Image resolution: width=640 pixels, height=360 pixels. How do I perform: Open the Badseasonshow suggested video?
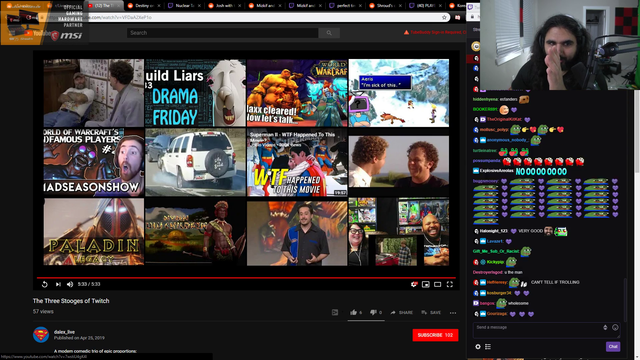94,162
